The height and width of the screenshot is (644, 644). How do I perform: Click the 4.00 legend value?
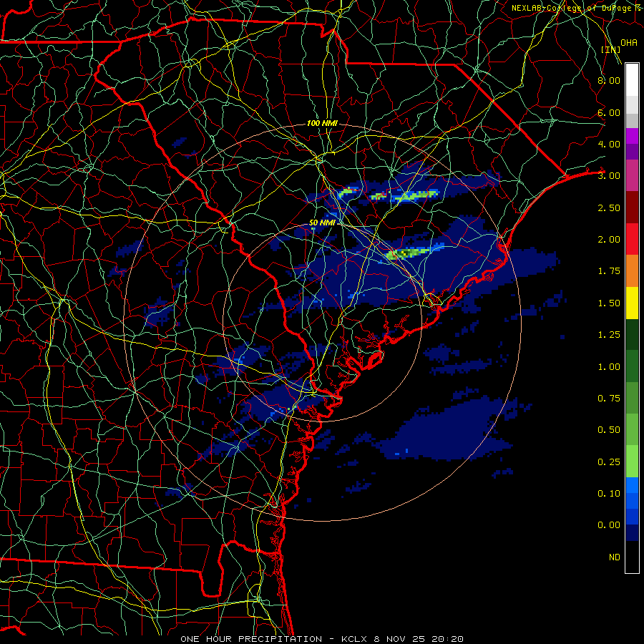click(609, 144)
